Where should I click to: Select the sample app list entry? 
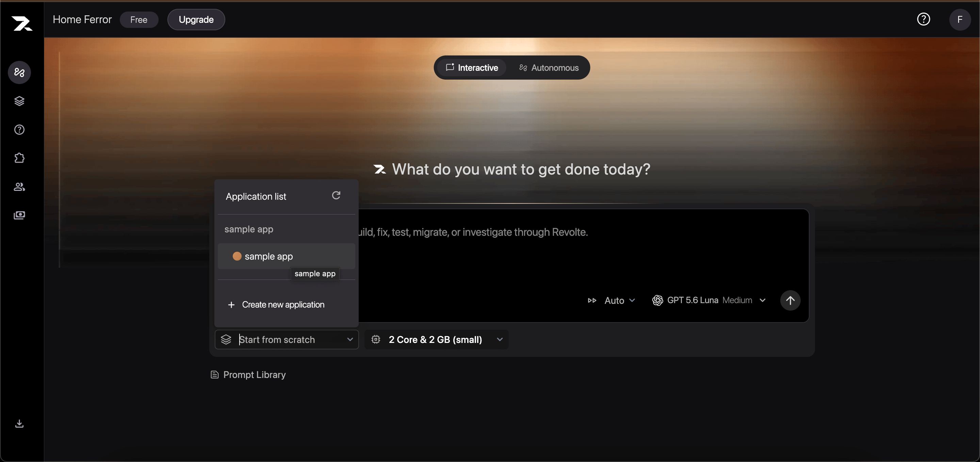286,256
